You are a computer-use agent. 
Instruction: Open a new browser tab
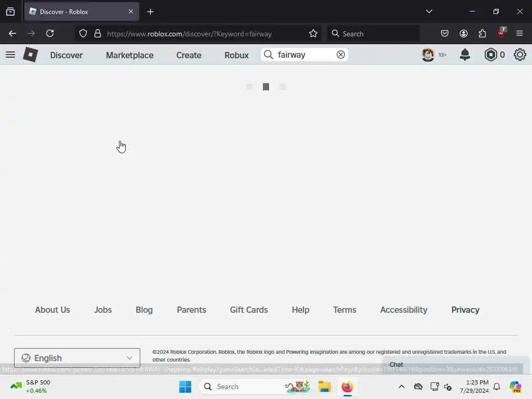150,12
